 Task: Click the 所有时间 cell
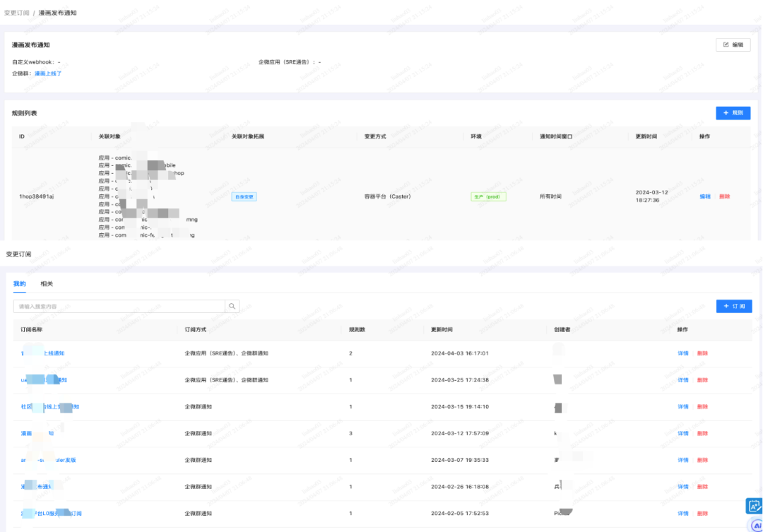point(550,196)
